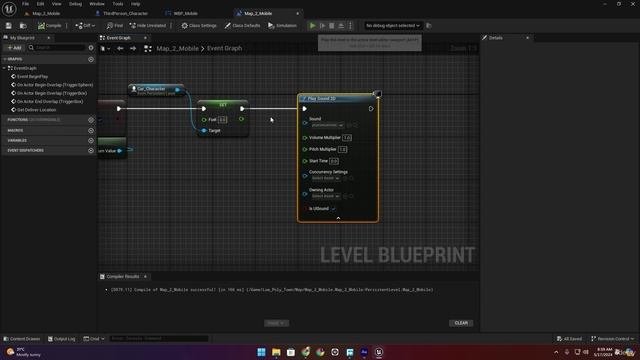Open Class Settings

[x=199, y=26]
